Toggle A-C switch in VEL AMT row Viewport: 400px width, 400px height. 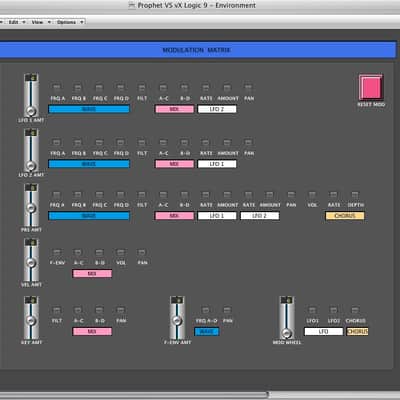(78, 252)
